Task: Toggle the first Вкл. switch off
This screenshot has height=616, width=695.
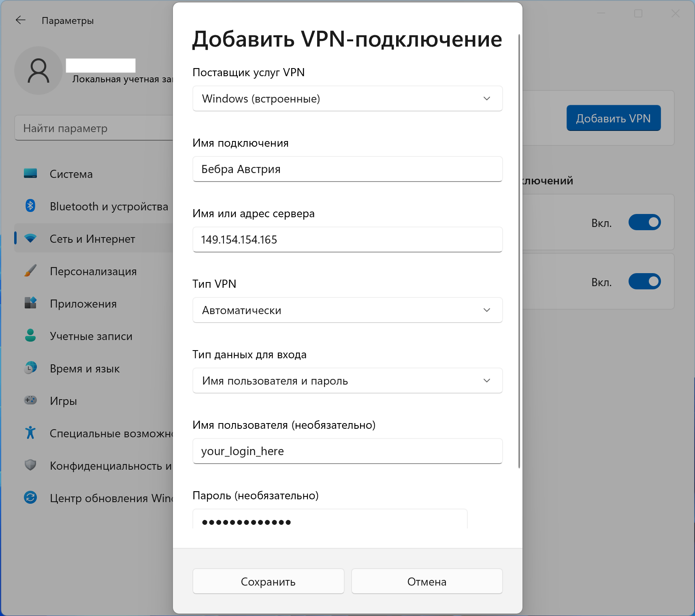Action: pyautogui.click(x=644, y=222)
